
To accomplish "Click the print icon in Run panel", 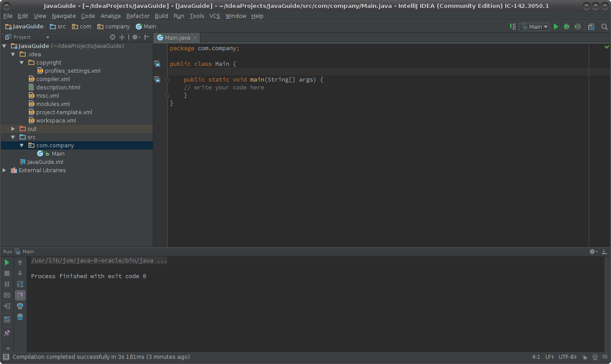I will [x=20, y=306].
